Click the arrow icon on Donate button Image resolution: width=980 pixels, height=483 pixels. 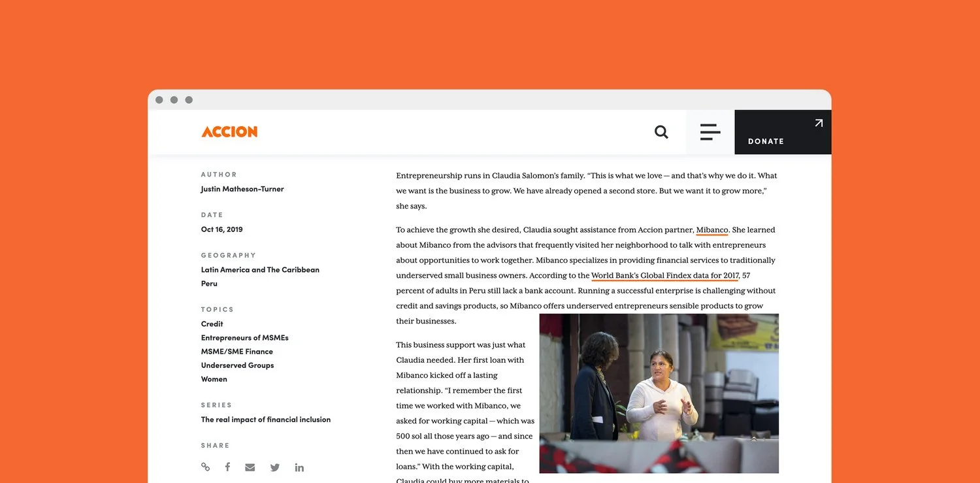pyautogui.click(x=819, y=123)
